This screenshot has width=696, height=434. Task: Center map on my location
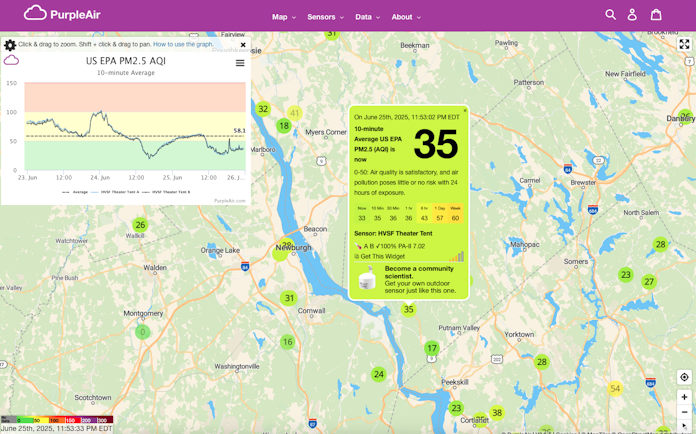click(684, 378)
